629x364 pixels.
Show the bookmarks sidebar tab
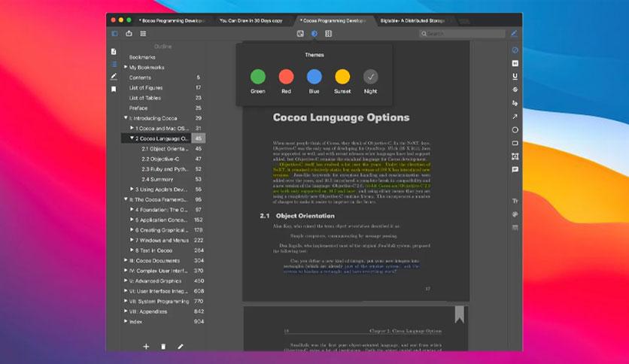pos(114,89)
